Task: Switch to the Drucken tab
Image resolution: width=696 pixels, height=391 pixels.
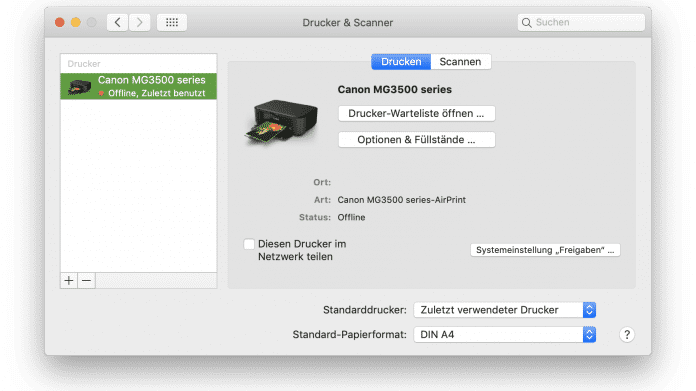Action: 401,62
